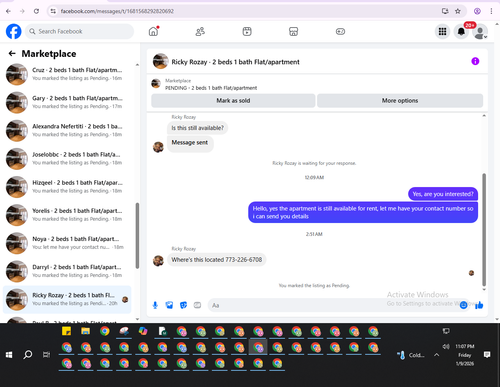The image size is (500, 387).
Task: Open Task View on the taskbar
Action: [46, 355]
